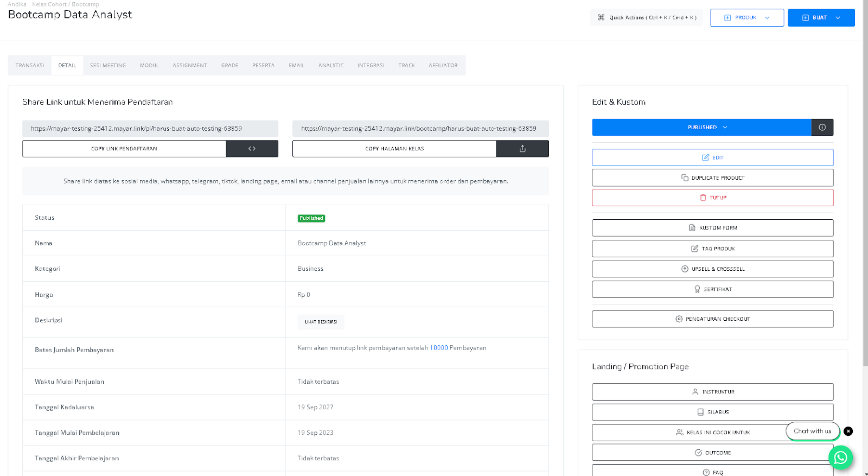Image resolution: width=868 pixels, height=476 pixels.
Task: Open Kelas Ini Cocok Untuk button
Action: tap(713, 433)
